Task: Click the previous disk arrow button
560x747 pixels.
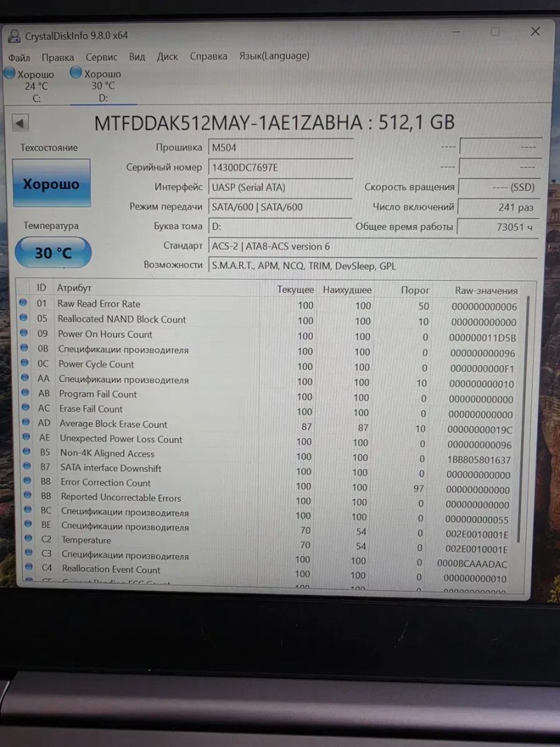Action: click(20, 123)
